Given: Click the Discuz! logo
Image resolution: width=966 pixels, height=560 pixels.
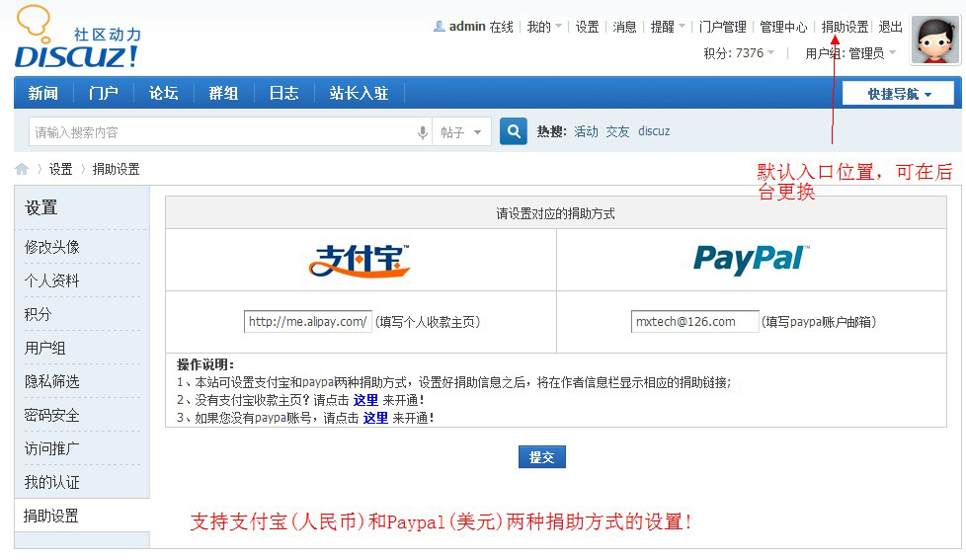Looking at the screenshot, I should pyautogui.click(x=78, y=37).
